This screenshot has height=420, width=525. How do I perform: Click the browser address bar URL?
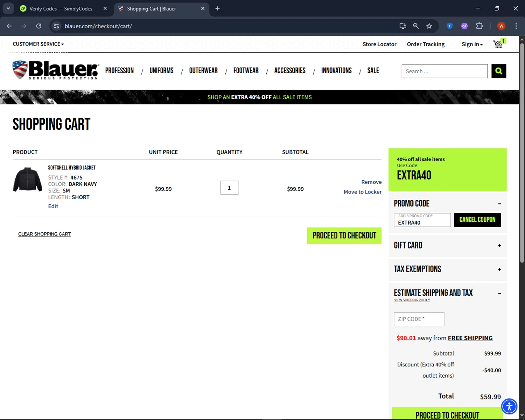pyautogui.click(x=98, y=26)
